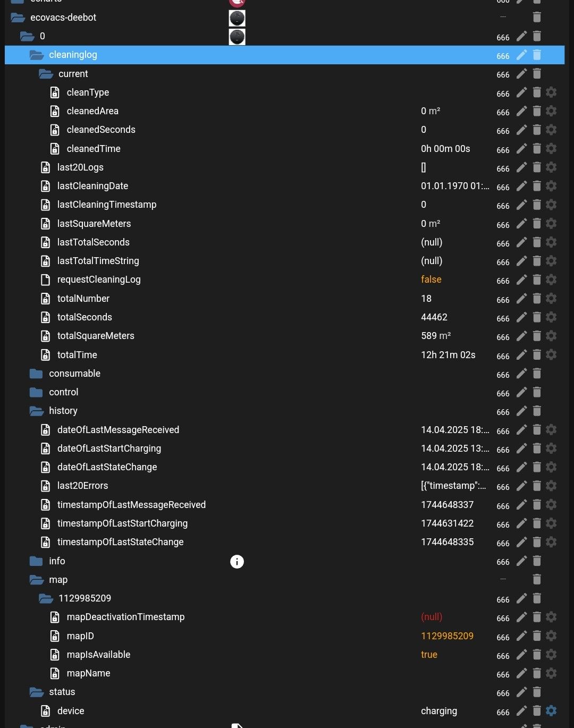This screenshot has height=728, width=574.
Task: Edit the cleaninglog folder object
Action: (x=521, y=55)
